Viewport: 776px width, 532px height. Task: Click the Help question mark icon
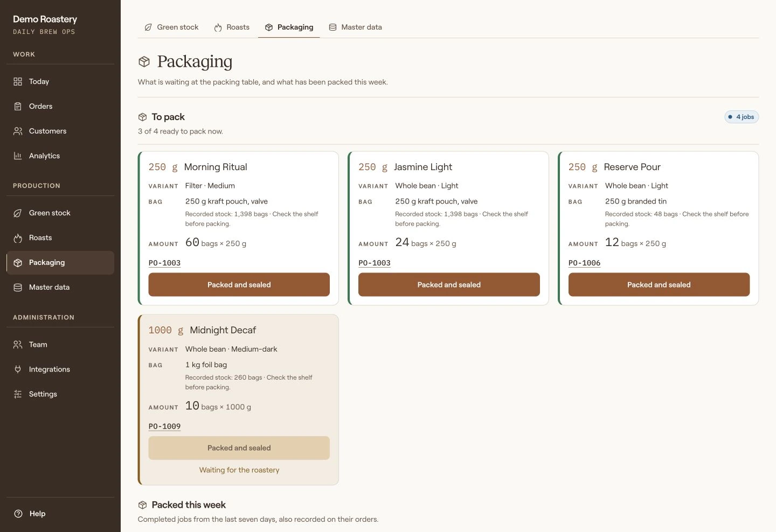tap(18, 513)
